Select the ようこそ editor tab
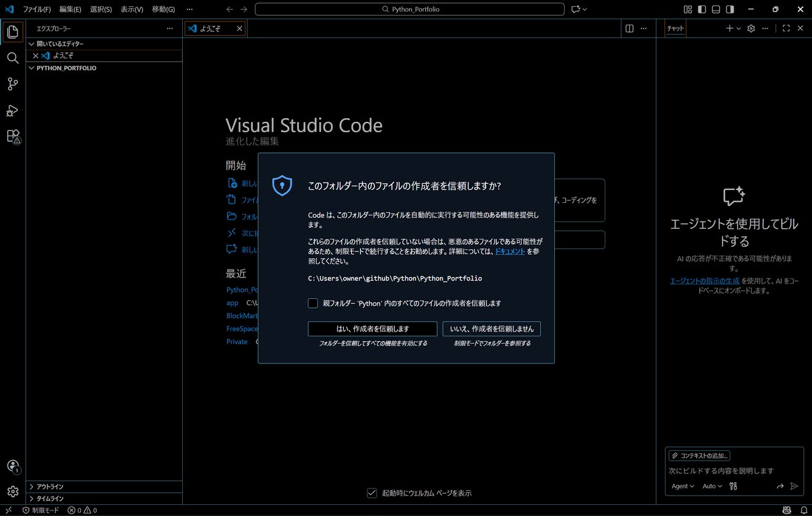812x516 pixels. point(215,28)
